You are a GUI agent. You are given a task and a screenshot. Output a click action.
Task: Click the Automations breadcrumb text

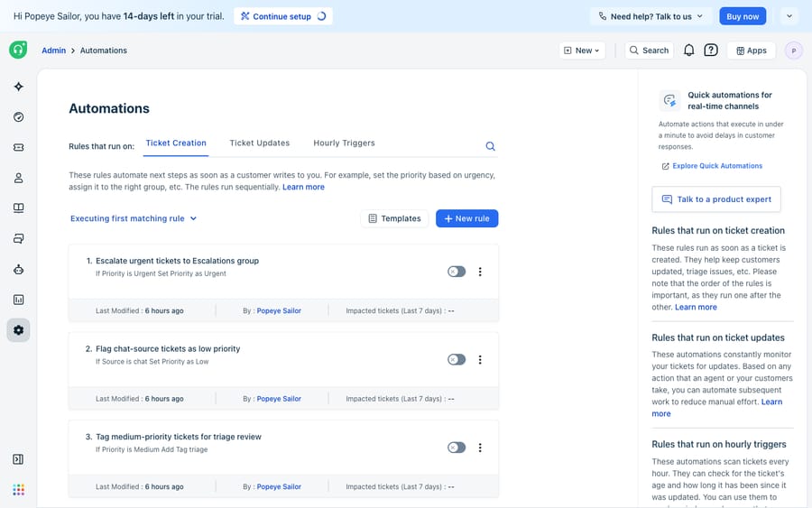click(x=104, y=51)
